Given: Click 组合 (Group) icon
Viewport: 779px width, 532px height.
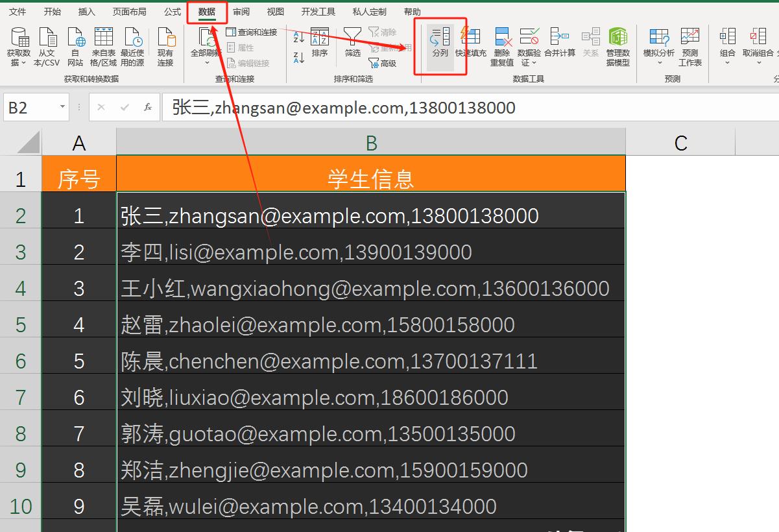Looking at the screenshot, I should [x=728, y=38].
